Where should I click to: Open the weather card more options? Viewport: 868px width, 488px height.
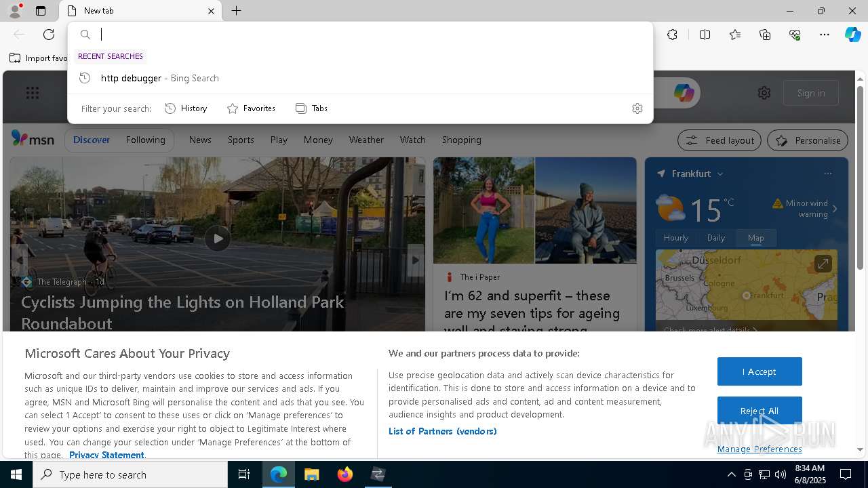[827, 174]
